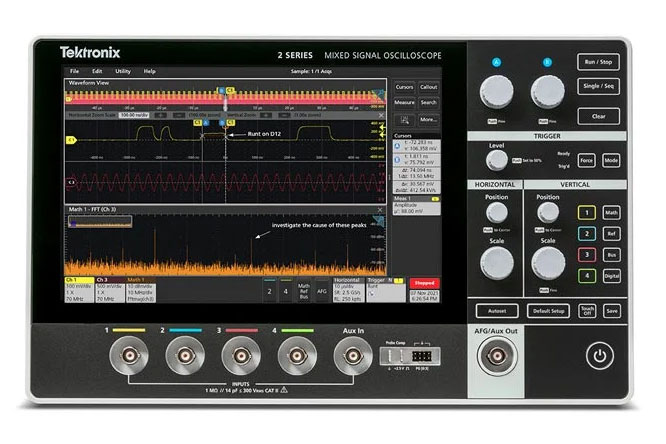Open the File menu

(x=74, y=71)
